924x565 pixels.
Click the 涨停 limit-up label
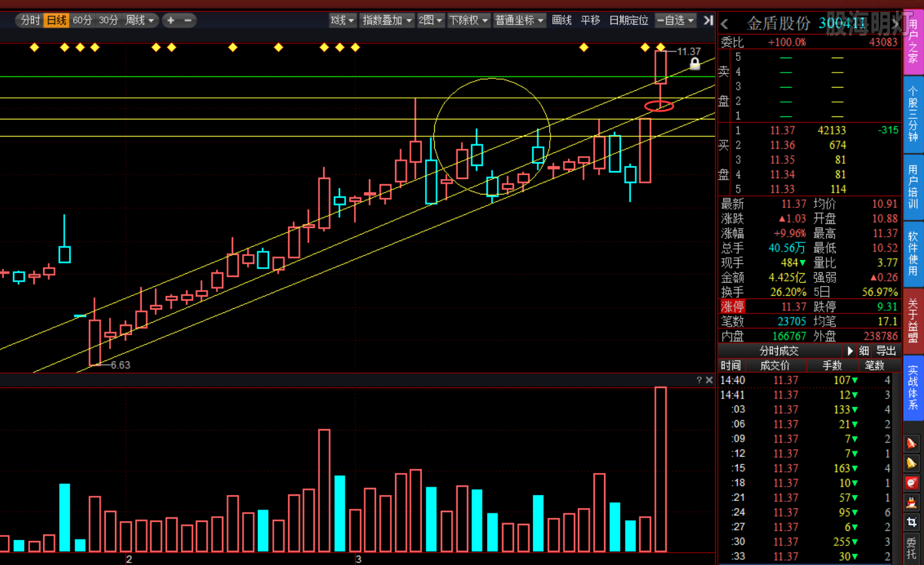732,306
